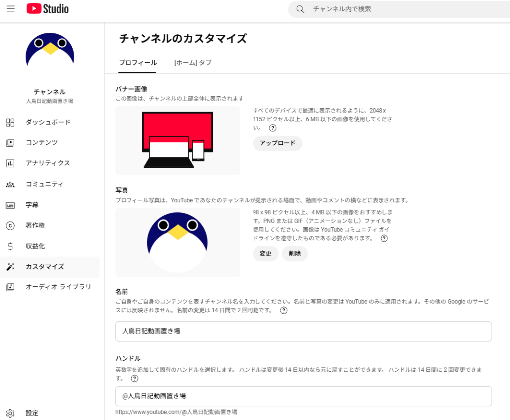Open the Audio Library (オーディオ ライブラリ) icon
The image size is (510, 420).
pyautogui.click(x=10, y=287)
